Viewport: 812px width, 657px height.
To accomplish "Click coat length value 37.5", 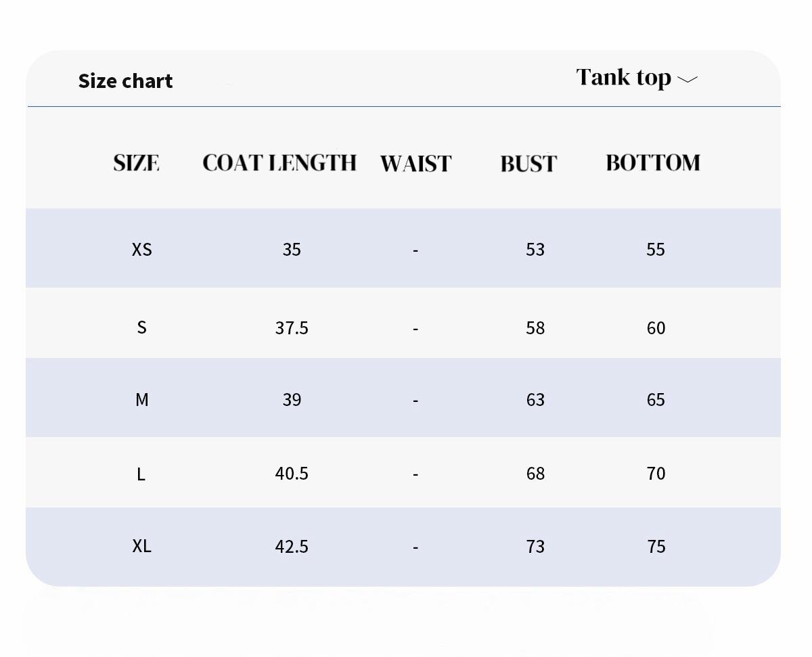I will tap(292, 327).
